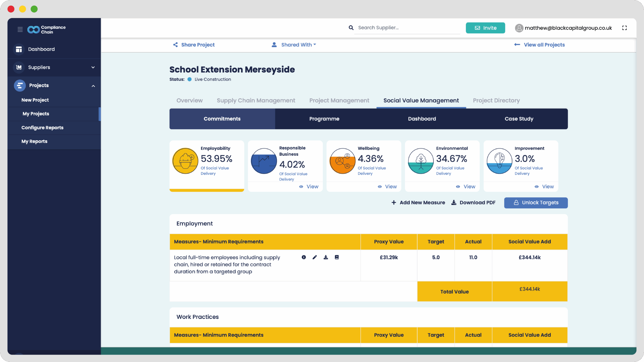Image resolution: width=644 pixels, height=362 pixels.
Task: View the Improvement category details
Action: pos(545,187)
